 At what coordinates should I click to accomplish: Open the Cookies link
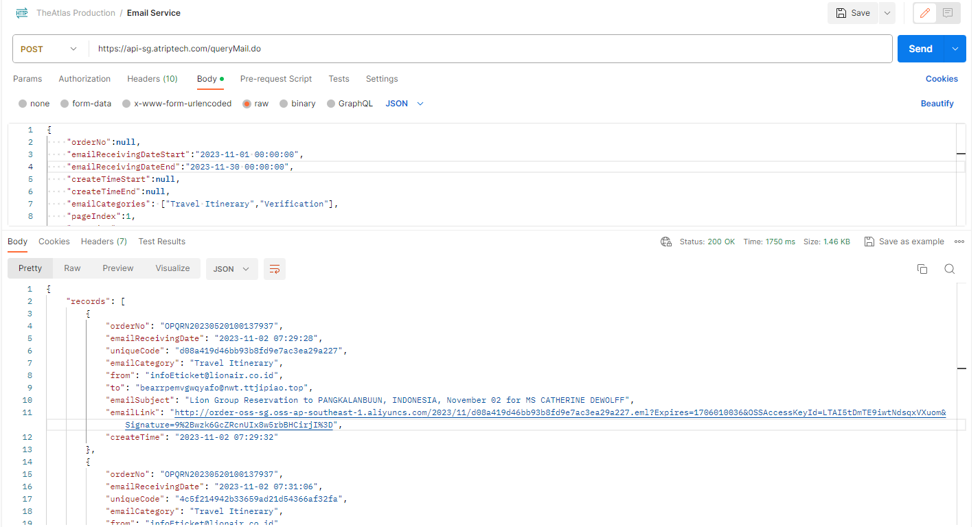tap(941, 79)
